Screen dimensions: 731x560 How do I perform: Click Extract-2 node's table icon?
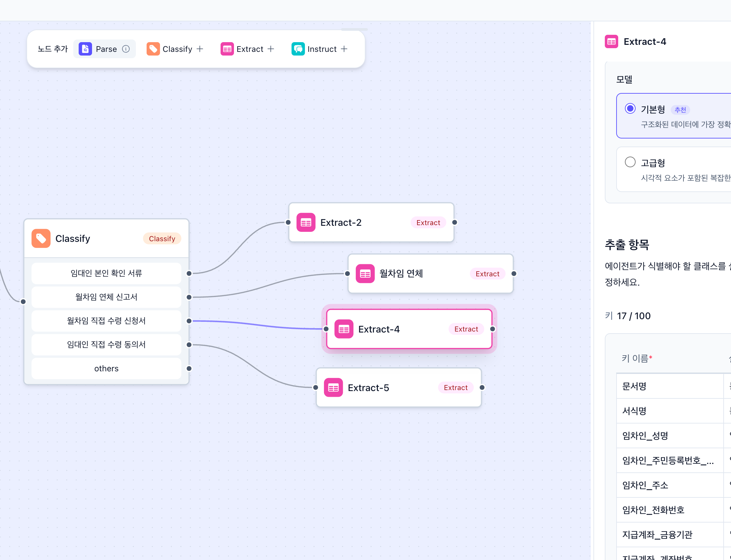tap(306, 222)
